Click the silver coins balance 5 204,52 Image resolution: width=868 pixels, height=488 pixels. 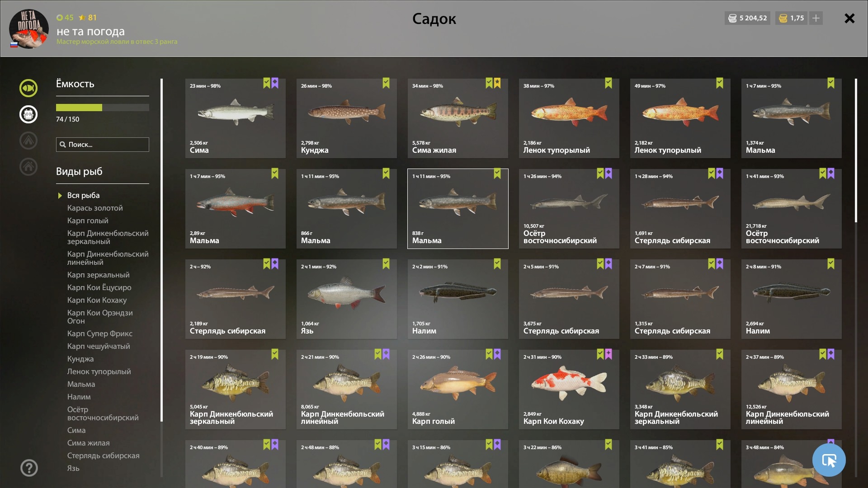[x=748, y=18]
